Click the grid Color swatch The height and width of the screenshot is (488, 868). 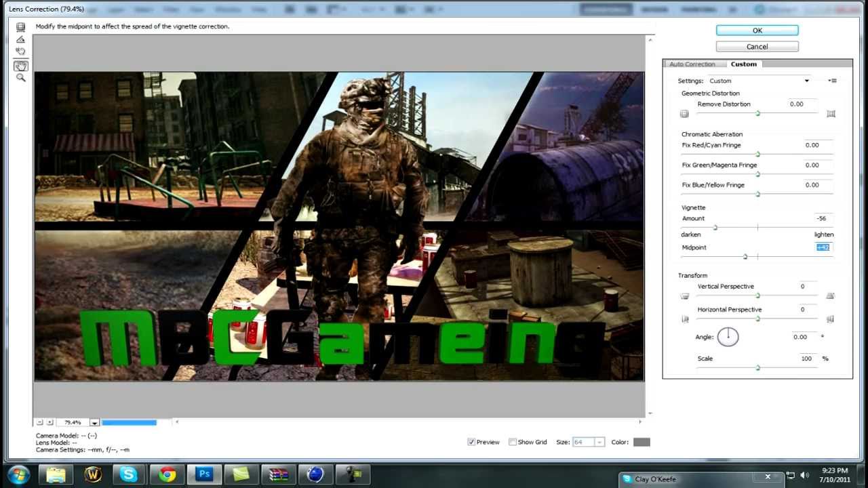(642, 442)
